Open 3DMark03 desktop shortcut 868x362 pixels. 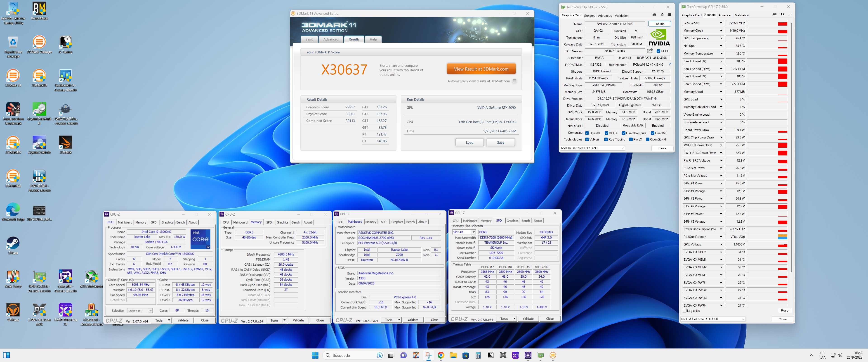click(39, 78)
